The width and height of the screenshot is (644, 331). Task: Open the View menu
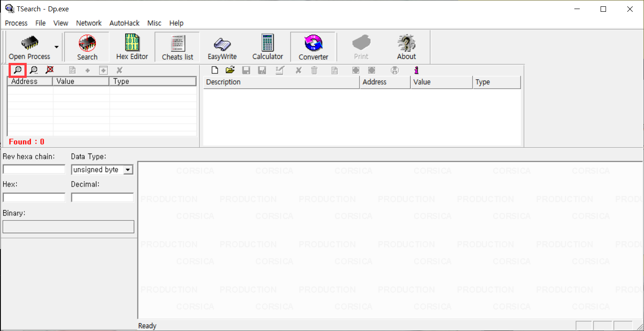[61, 23]
